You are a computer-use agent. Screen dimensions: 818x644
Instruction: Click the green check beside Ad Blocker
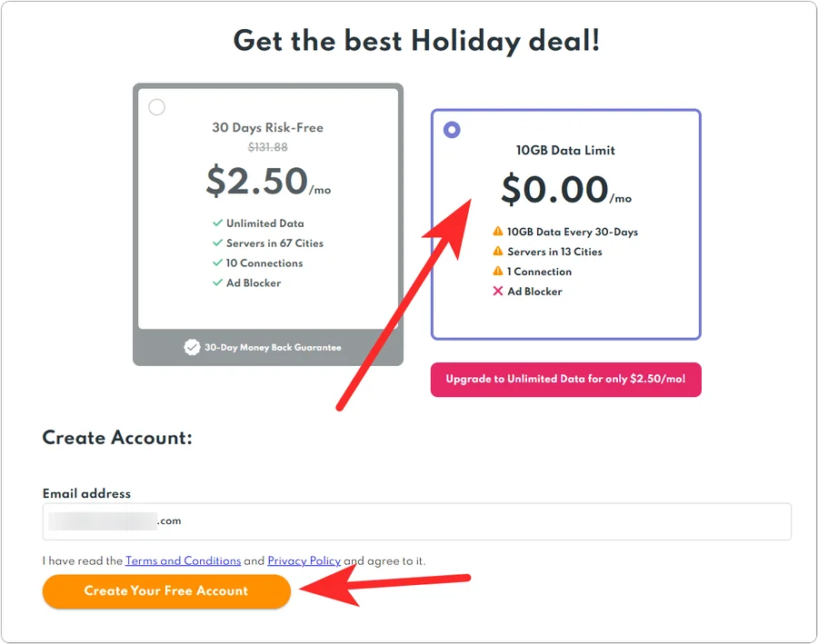tap(218, 283)
